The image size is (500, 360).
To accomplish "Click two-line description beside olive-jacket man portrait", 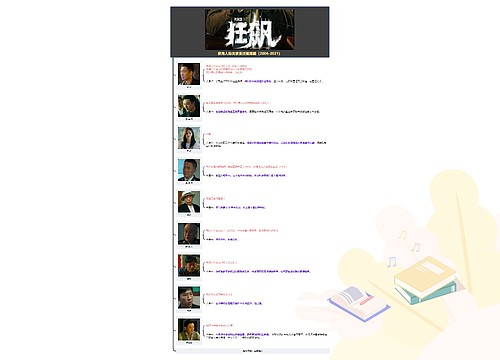I will point(266,336).
